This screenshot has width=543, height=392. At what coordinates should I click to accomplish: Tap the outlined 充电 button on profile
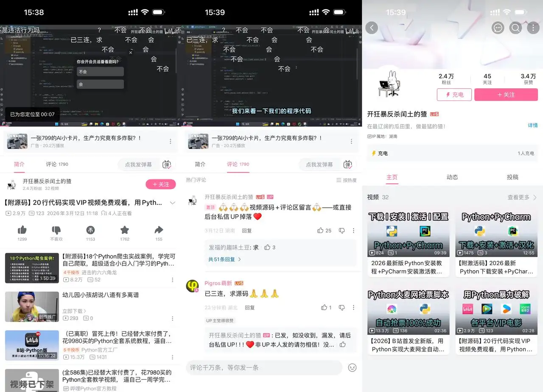[x=454, y=95]
